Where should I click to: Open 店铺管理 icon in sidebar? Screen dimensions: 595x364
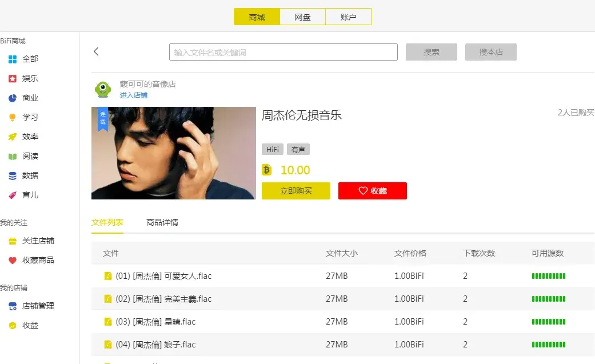pyautogui.click(x=13, y=306)
